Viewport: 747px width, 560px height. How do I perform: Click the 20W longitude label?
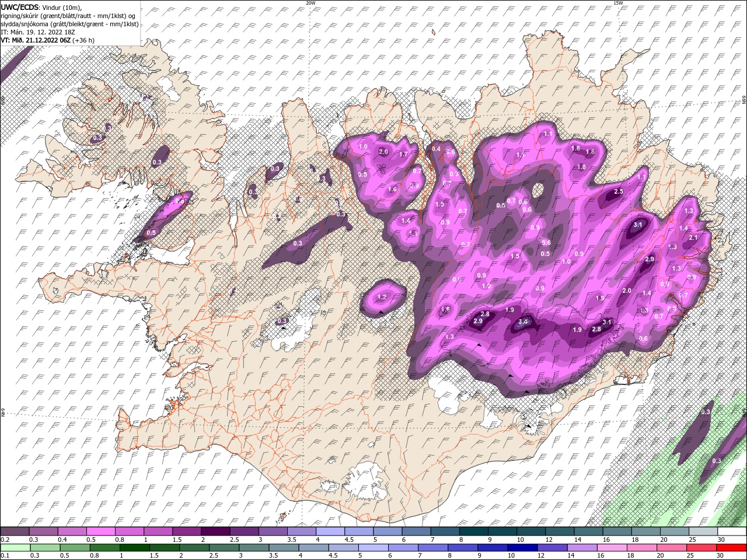pyautogui.click(x=310, y=3)
